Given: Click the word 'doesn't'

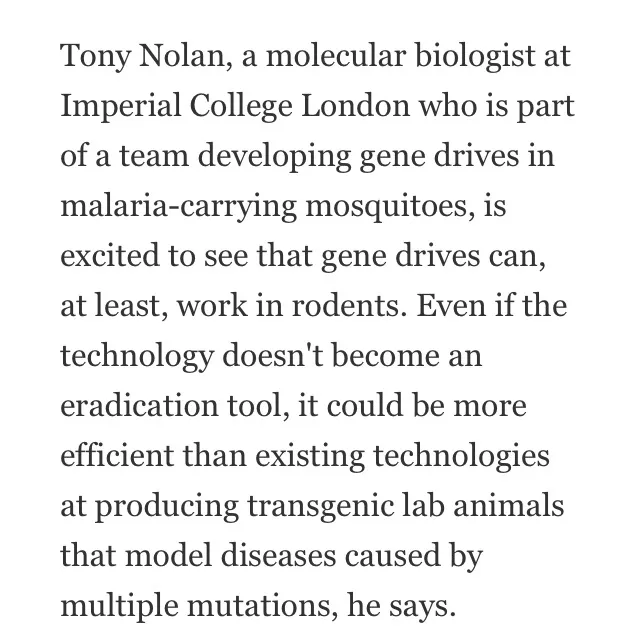Looking at the screenshot, I should pyautogui.click(x=273, y=355).
